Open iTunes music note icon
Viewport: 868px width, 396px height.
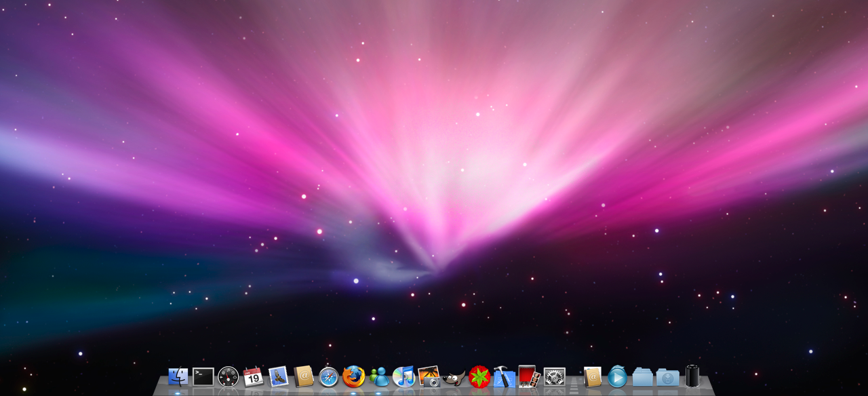[x=404, y=376]
